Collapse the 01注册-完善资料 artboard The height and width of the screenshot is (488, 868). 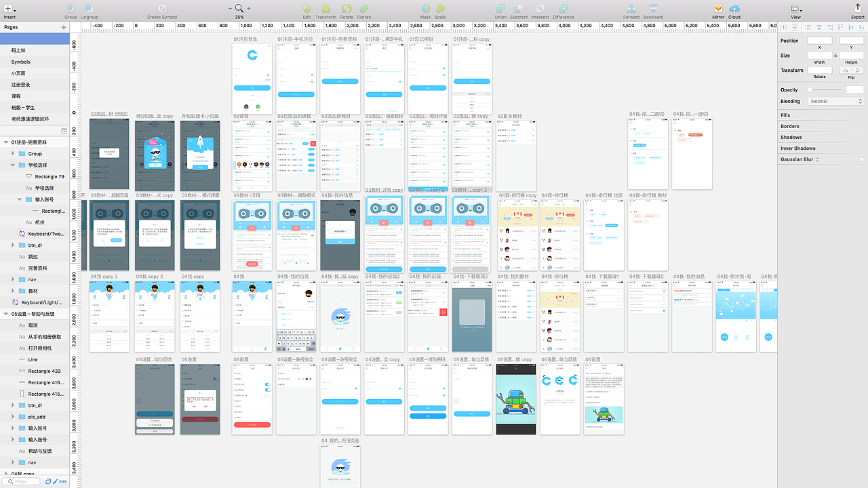tap(5, 142)
